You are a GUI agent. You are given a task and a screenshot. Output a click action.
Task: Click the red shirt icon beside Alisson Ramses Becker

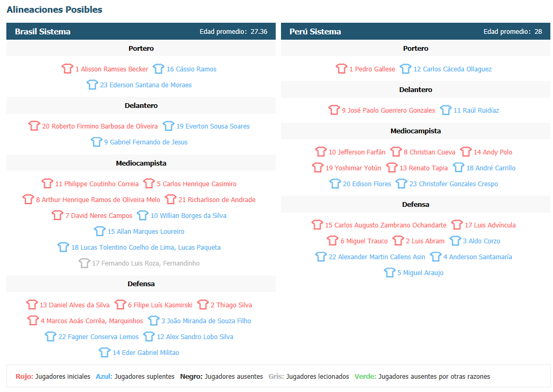click(x=67, y=68)
